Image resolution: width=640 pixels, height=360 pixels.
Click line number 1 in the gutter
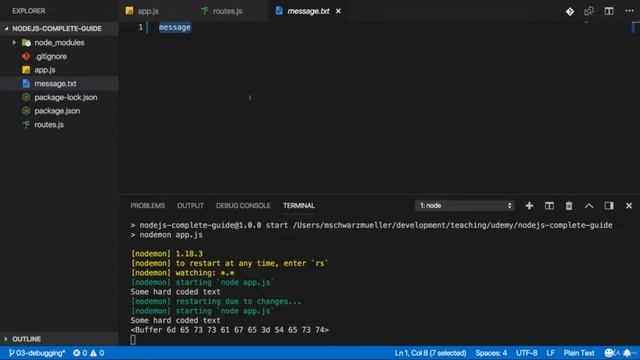141,27
